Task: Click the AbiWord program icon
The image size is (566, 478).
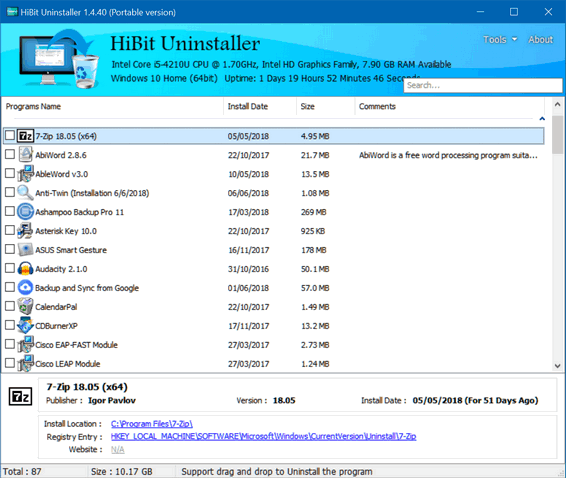Action: pos(25,155)
